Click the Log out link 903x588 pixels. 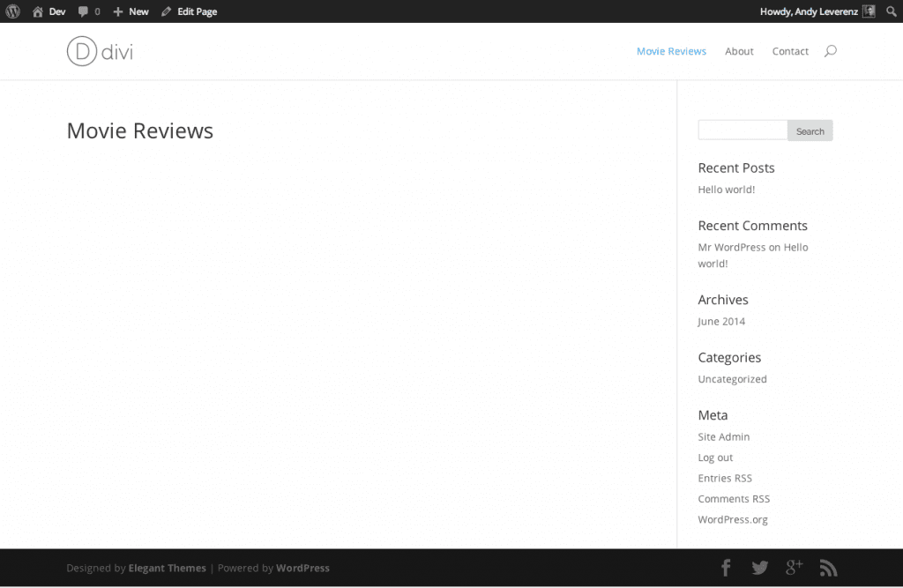715,458
